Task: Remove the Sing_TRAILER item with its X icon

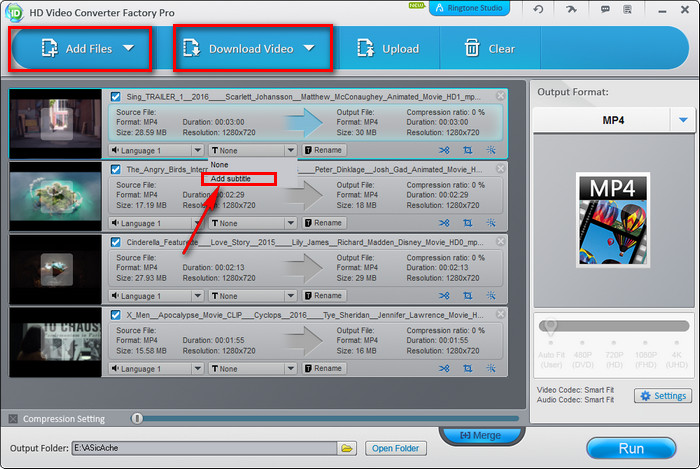Action: click(x=500, y=95)
